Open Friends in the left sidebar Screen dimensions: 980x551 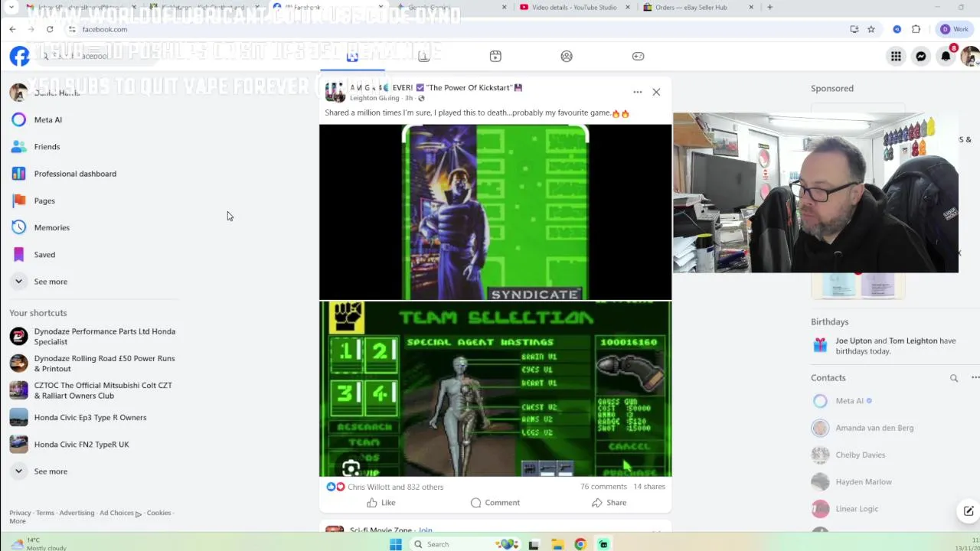(x=47, y=146)
